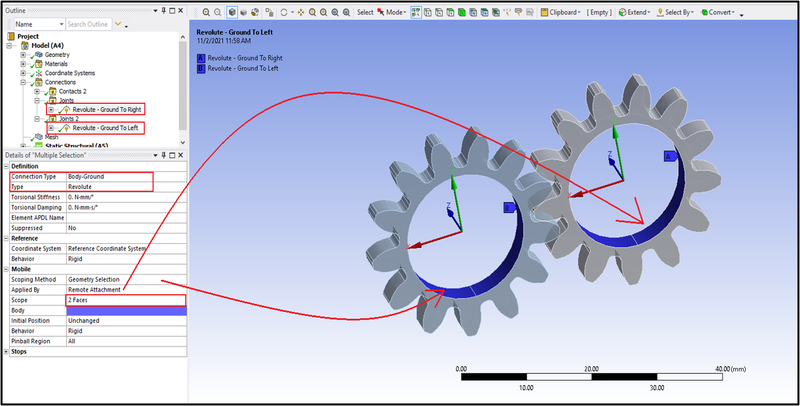The image size is (800, 406).
Task: Click the Extend selection icon
Action: (x=622, y=12)
